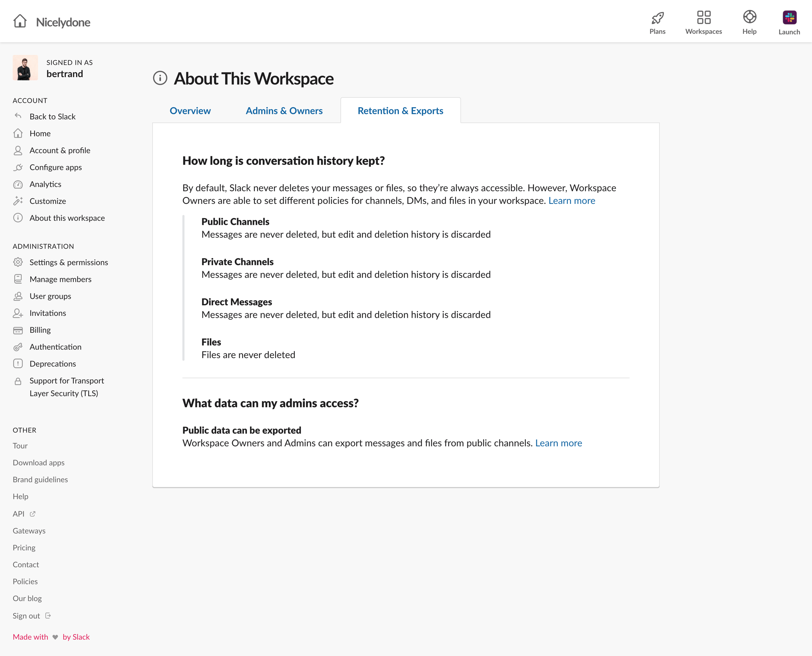Image resolution: width=812 pixels, height=656 pixels.
Task: Click the sign out door icon
Action: coord(48,615)
